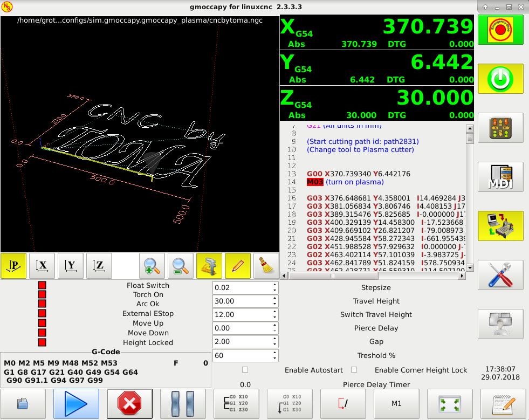
Task: Click the Y axis DRO display
Action: click(377, 68)
